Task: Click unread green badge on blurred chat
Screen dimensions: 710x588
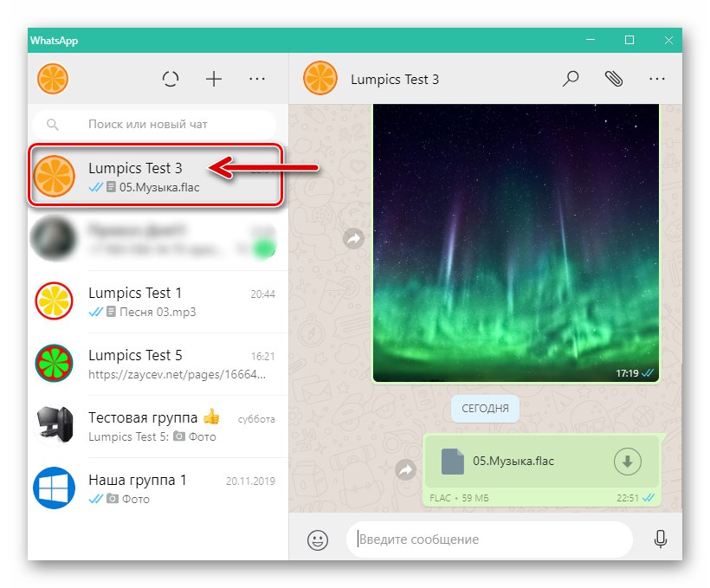Action: tap(265, 249)
